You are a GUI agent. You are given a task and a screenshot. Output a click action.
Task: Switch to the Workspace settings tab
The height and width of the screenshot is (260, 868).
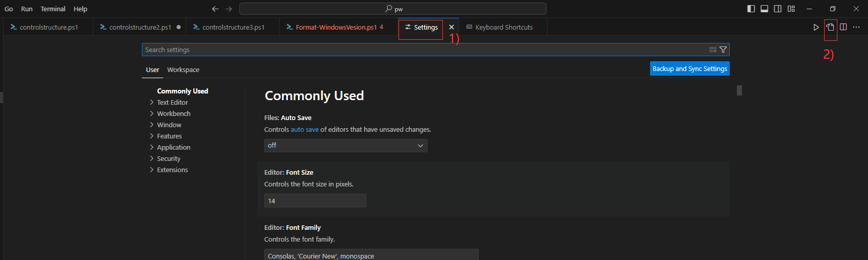(x=183, y=70)
